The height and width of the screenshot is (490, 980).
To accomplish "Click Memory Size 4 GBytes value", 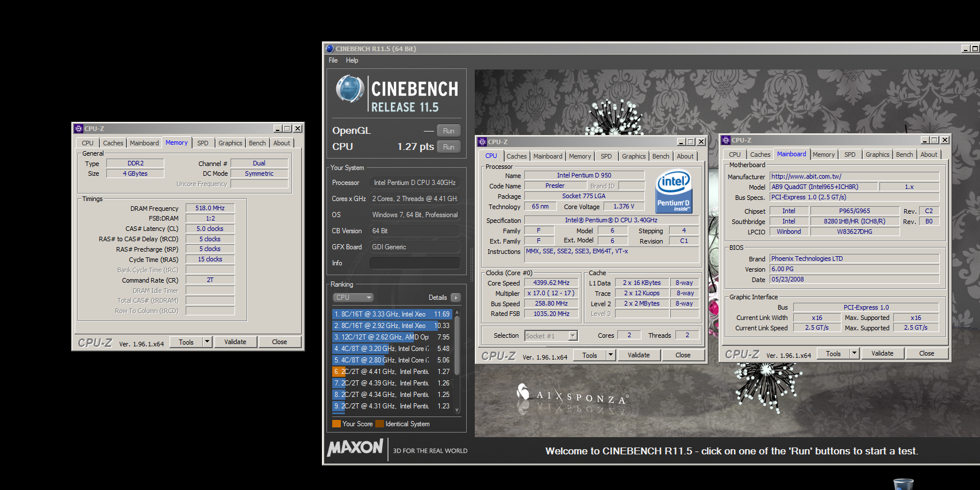I will point(135,173).
